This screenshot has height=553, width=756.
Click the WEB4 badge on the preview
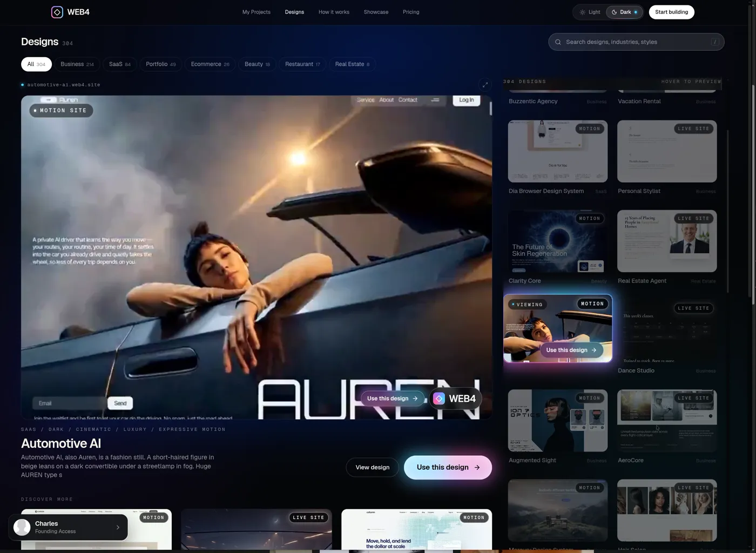[x=455, y=399]
